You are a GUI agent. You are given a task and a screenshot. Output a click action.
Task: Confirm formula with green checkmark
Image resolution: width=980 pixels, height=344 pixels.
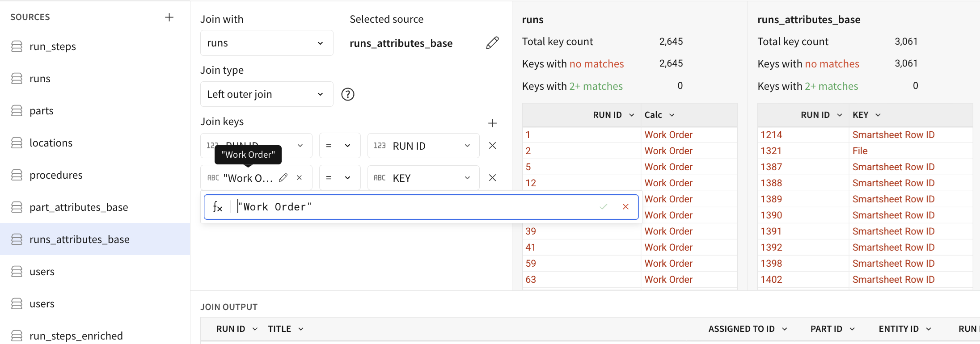point(604,207)
